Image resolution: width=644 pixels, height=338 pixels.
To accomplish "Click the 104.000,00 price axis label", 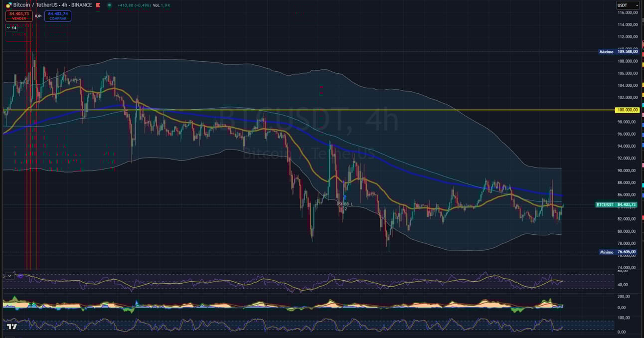I will (628, 85).
